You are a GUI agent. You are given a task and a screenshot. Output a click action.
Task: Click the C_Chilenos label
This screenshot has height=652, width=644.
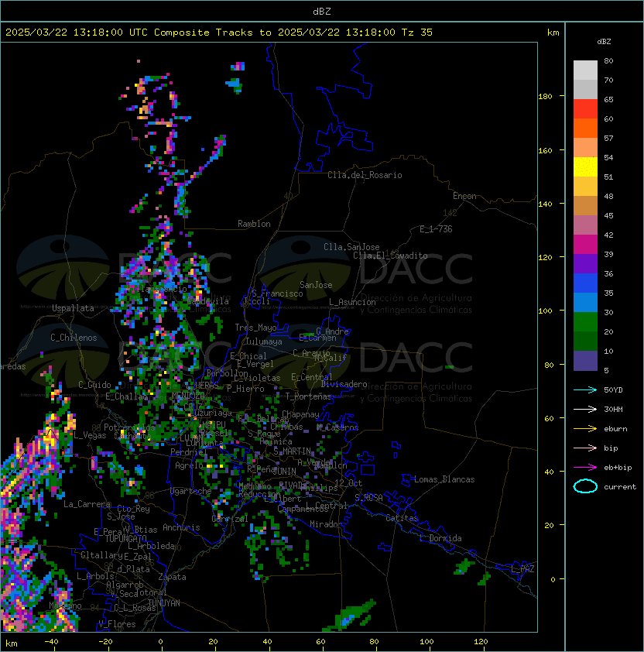(x=74, y=338)
